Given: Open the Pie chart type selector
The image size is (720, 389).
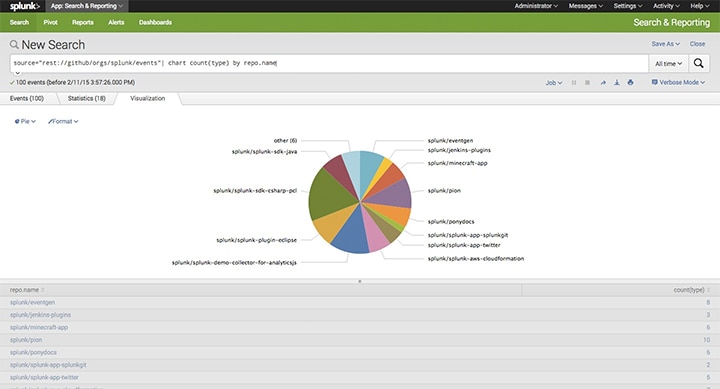Looking at the screenshot, I should (25, 121).
